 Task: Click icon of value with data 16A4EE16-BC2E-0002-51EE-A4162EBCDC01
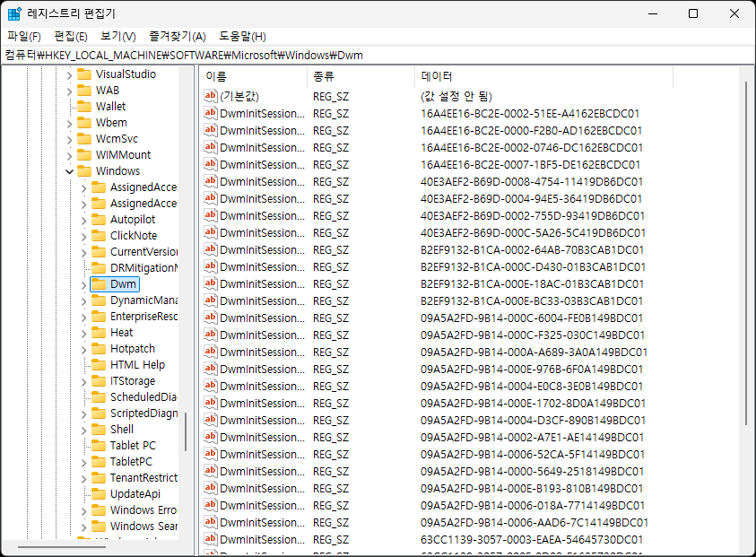pos(211,113)
